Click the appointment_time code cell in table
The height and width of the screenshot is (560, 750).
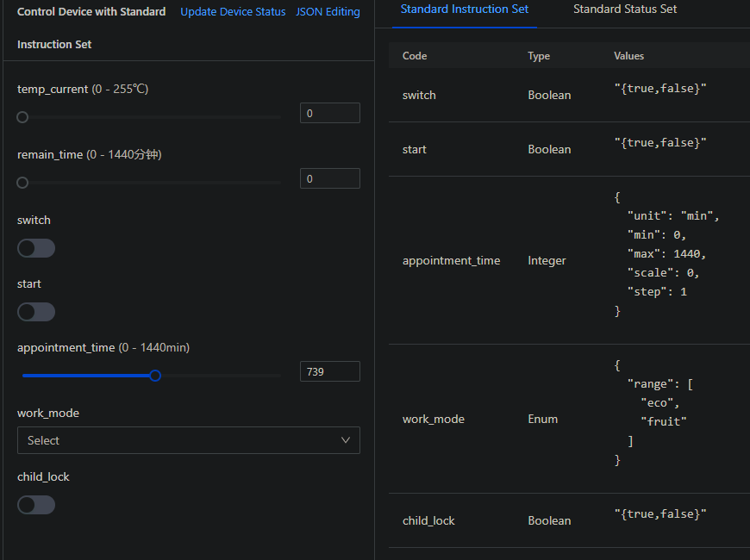click(451, 261)
